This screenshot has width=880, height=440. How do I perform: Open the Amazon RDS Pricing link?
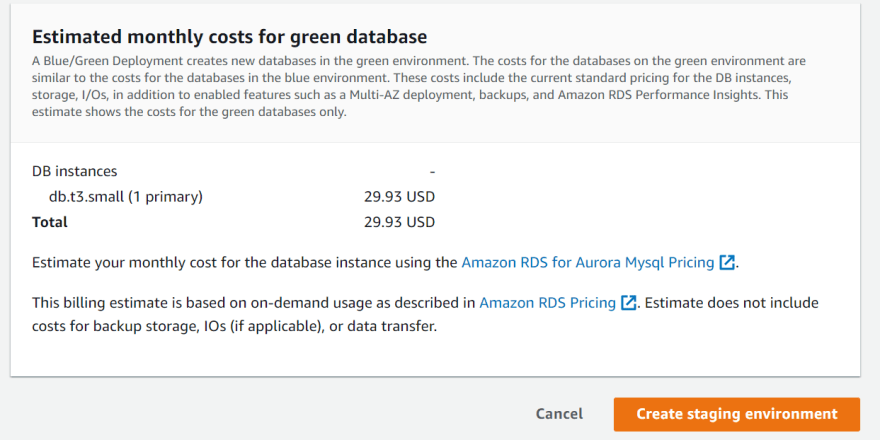(x=547, y=302)
